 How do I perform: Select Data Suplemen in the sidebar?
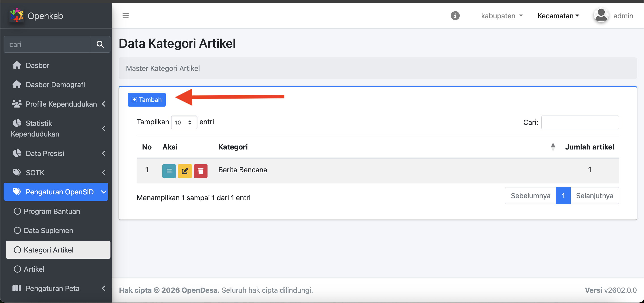tap(48, 231)
